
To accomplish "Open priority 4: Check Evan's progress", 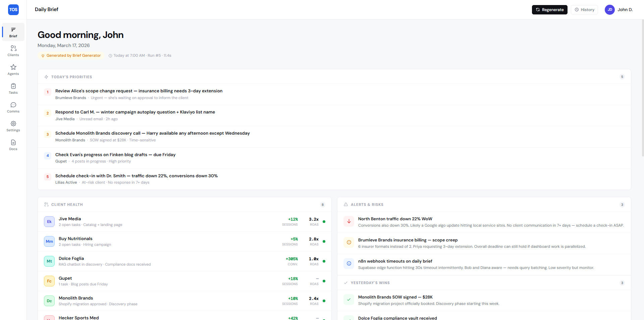I will click(x=334, y=158).
